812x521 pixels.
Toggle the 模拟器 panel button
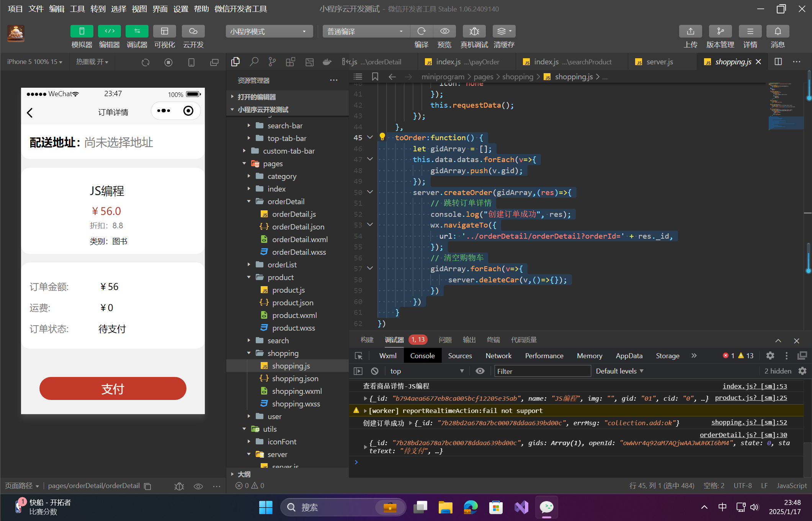(82, 31)
